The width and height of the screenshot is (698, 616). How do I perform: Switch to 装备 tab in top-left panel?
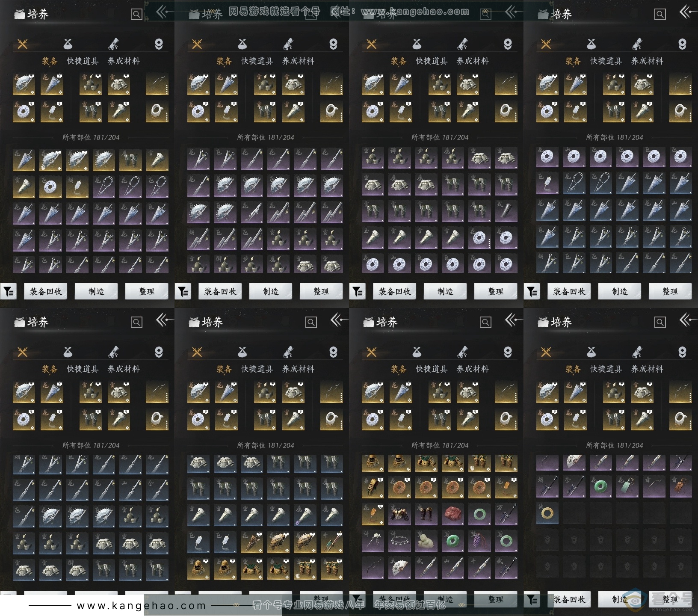point(50,61)
